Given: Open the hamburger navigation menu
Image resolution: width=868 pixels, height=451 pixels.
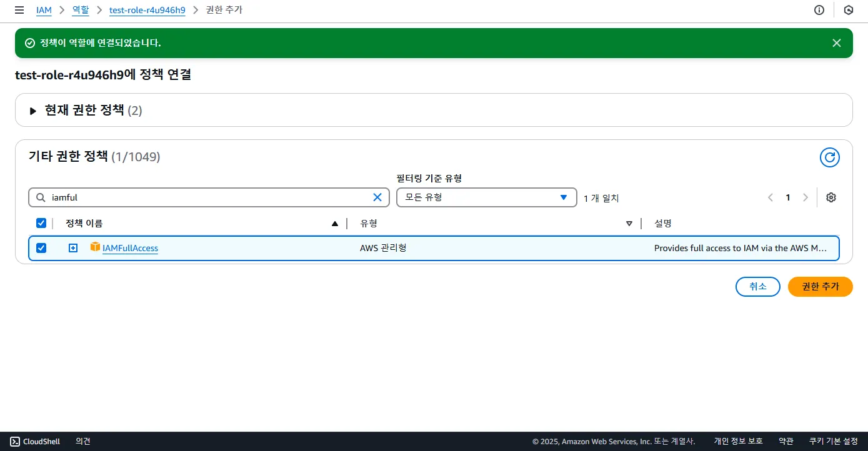Looking at the screenshot, I should [x=19, y=10].
